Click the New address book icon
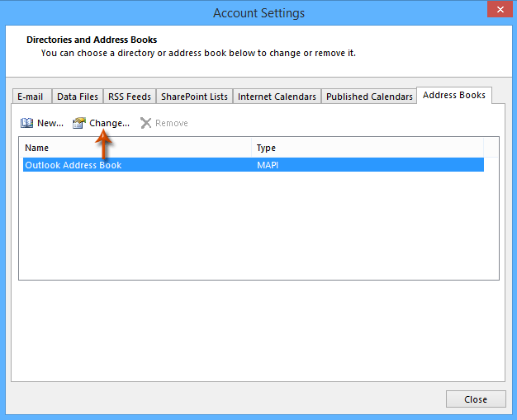Viewport: 517px width, 420px height. coord(26,123)
